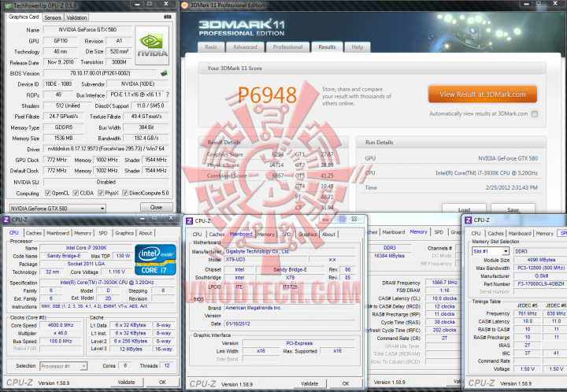Click the SPD CPU-Z window's Z icon
The height and width of the screenshot is (392, 567).
point(468,220)
